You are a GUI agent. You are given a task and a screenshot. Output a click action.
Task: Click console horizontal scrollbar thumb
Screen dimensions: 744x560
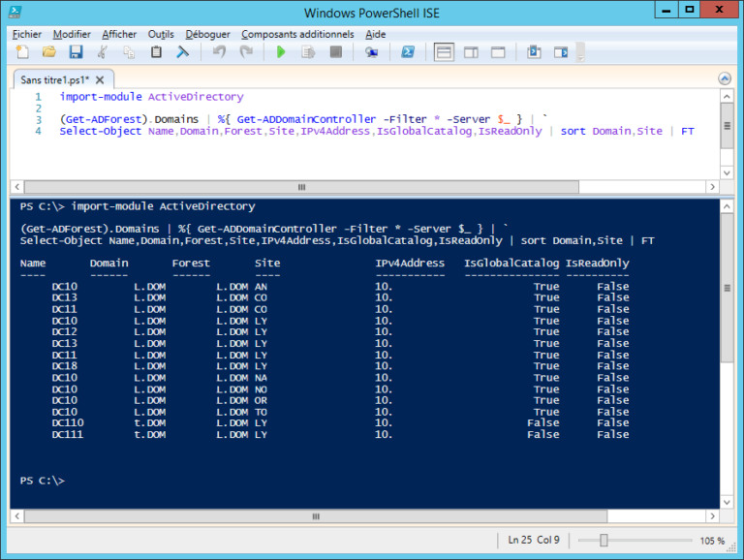coord(316,516)
